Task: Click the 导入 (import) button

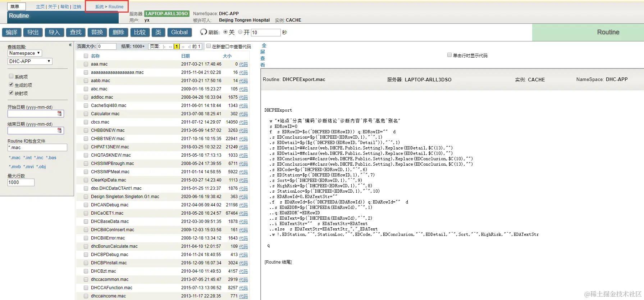Action: click(x=54, y=32)
